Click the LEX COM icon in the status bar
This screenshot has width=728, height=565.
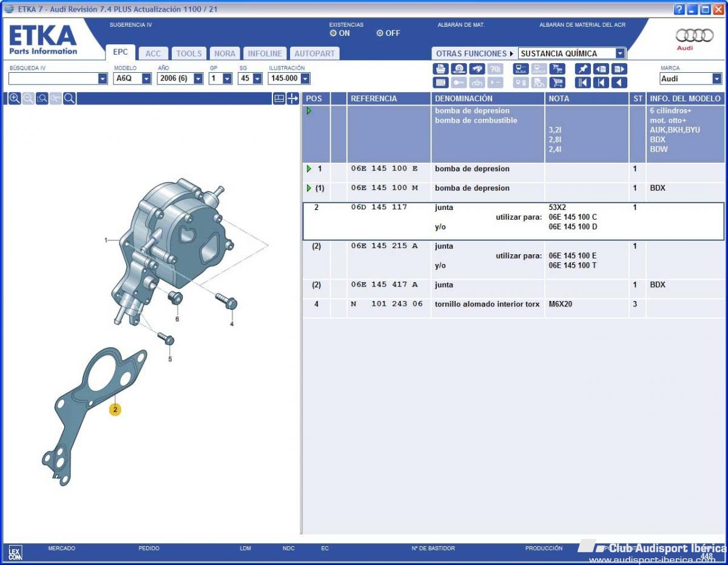[x=15, y=552]
